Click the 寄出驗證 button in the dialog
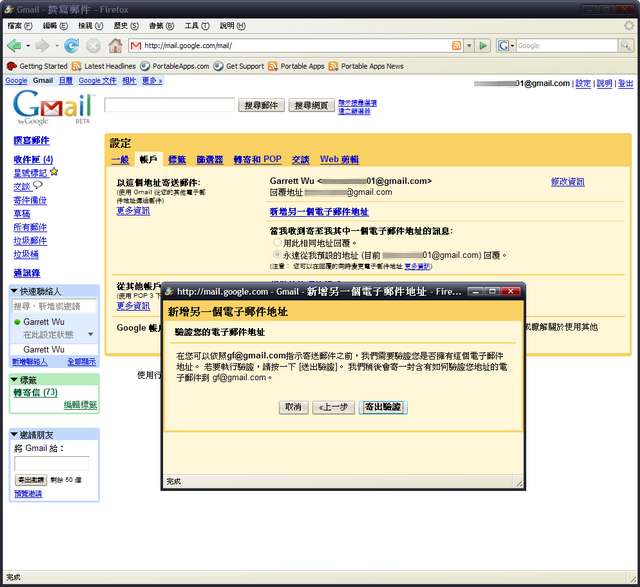This screenshot has height=587, width=640. coord(383,407)
